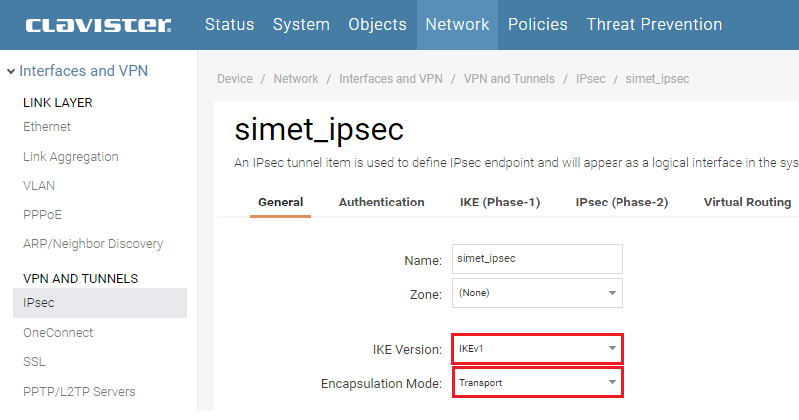Open the Policies menu

click(537, 25)
